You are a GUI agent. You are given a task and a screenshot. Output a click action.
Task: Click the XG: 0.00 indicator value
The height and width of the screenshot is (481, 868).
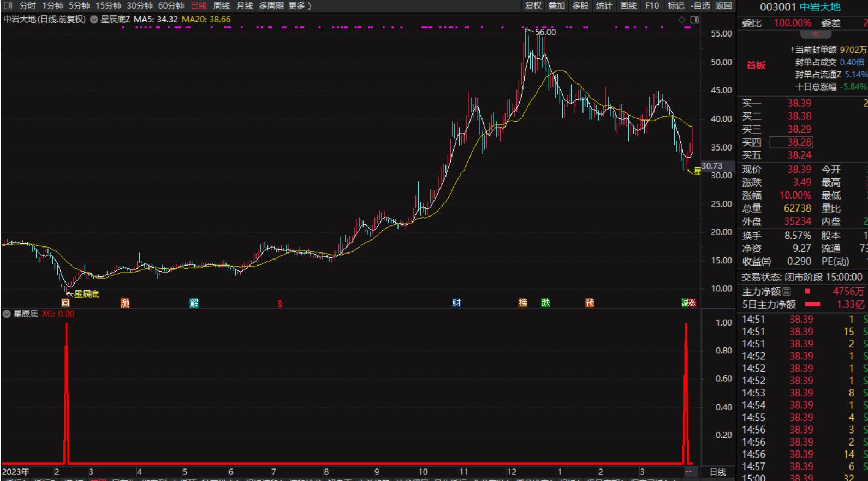tap(58, 314)
